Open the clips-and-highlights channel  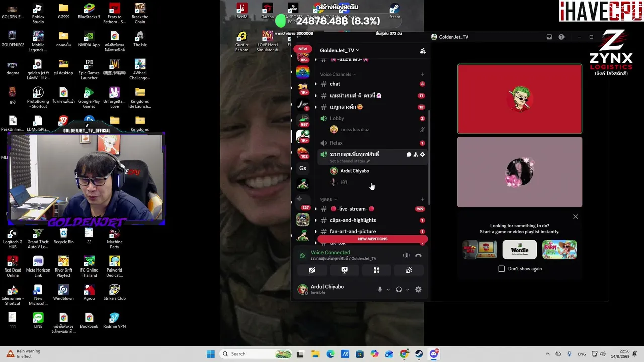(372, 220)
